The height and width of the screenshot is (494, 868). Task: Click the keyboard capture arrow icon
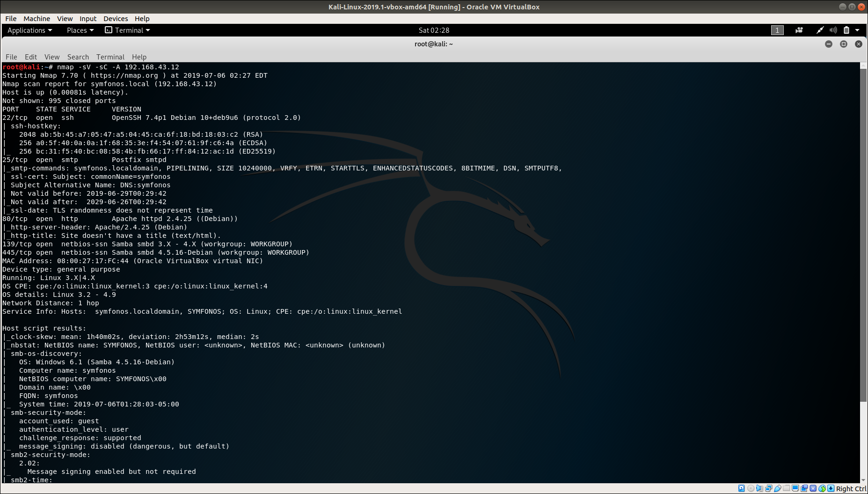831,488
